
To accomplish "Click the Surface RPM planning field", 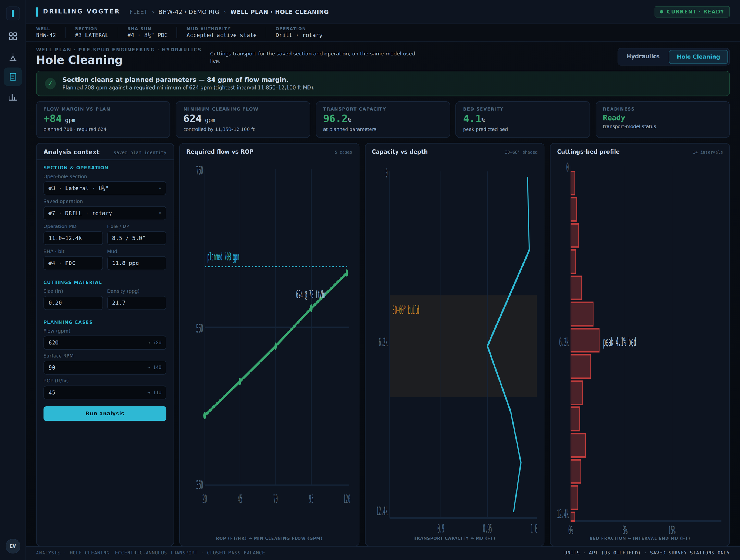I will coord(105,368).
